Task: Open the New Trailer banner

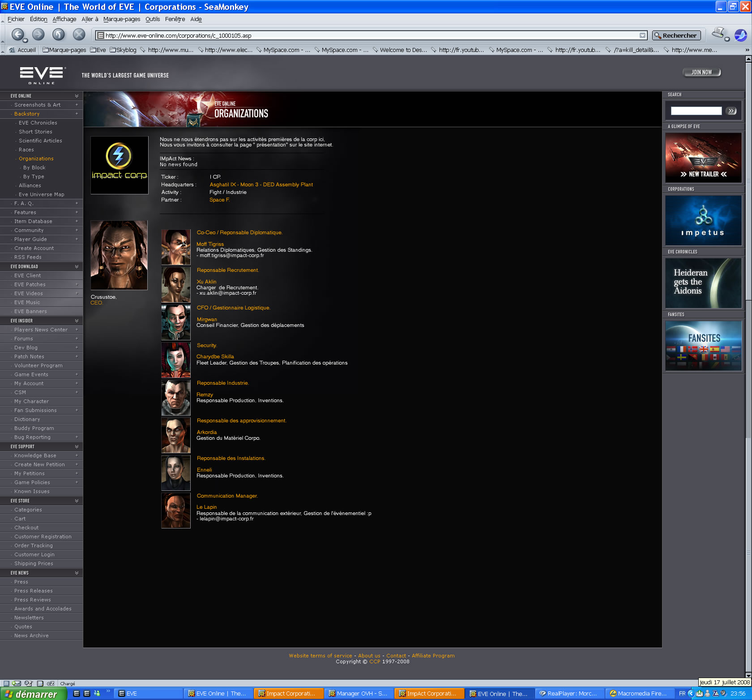Action: [x=703, y=158]
